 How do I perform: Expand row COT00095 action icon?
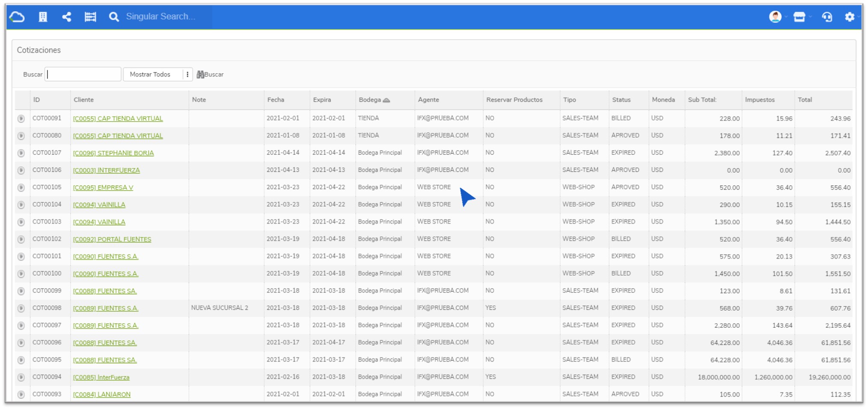(21, 360)
